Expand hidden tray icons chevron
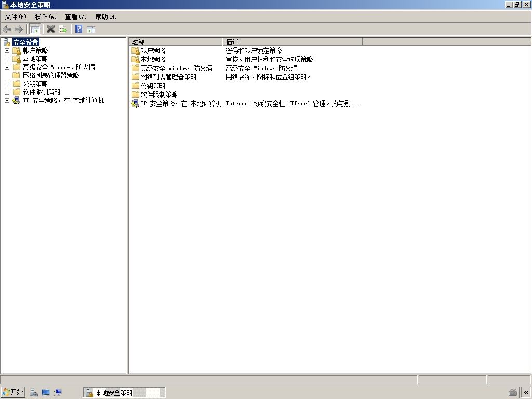Viewport: 532px width, 399px height. [x=526, y=393]
